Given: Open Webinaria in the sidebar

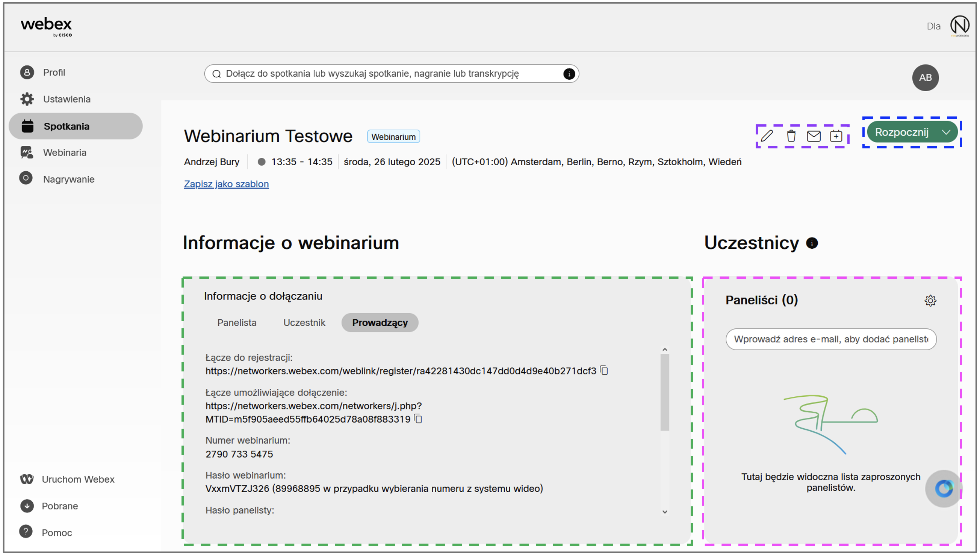Looking at the screenshot, I should [65, 153].
